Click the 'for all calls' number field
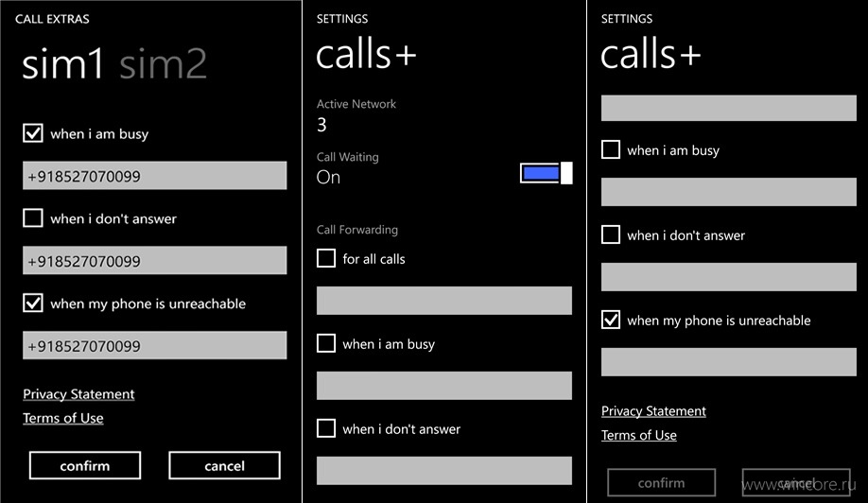The image size is (868, 503). point(444,301)
